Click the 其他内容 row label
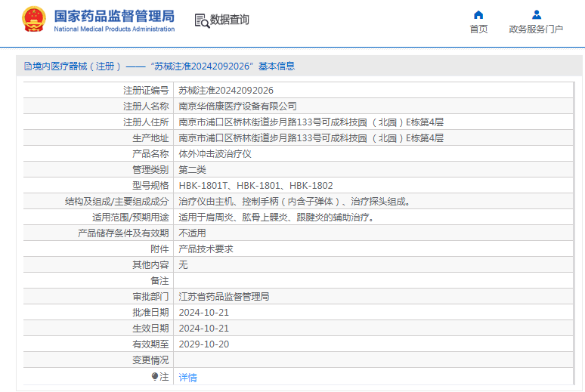Viewport: 585px width, 392px height. click(x=150, y=265)
